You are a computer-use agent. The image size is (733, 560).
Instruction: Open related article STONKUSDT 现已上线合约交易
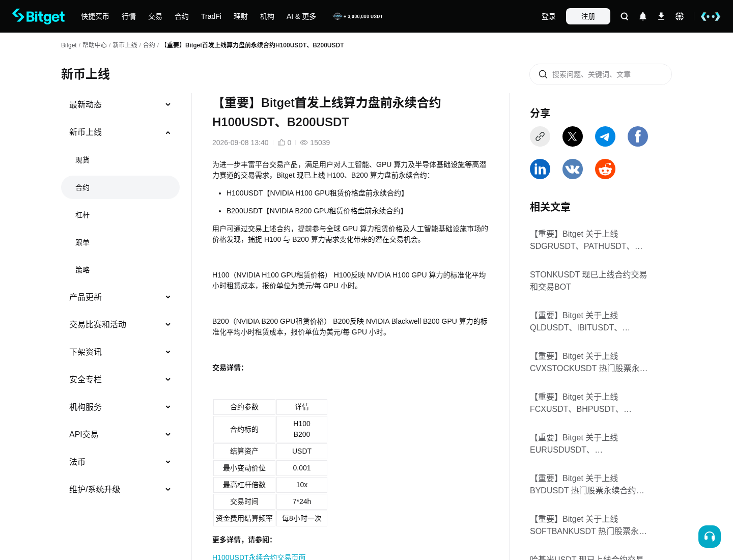point(589,281)
